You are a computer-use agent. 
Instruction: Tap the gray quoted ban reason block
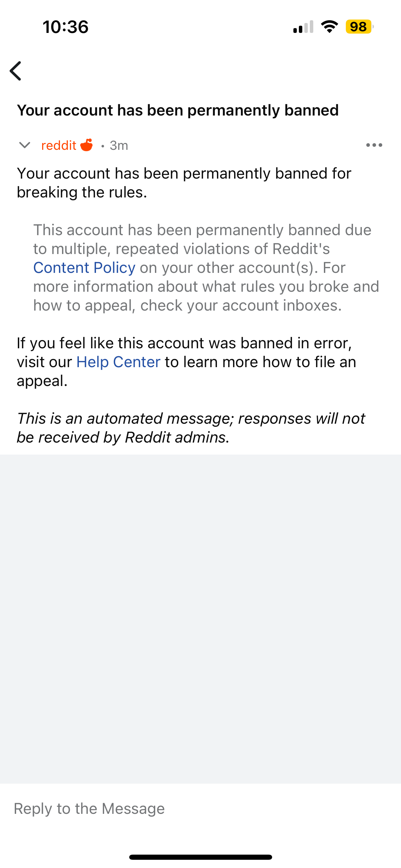point(206,268)
